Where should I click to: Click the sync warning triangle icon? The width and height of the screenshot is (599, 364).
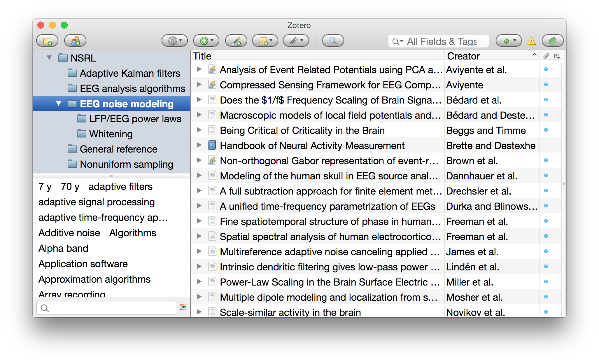click(x=531, y=41)
